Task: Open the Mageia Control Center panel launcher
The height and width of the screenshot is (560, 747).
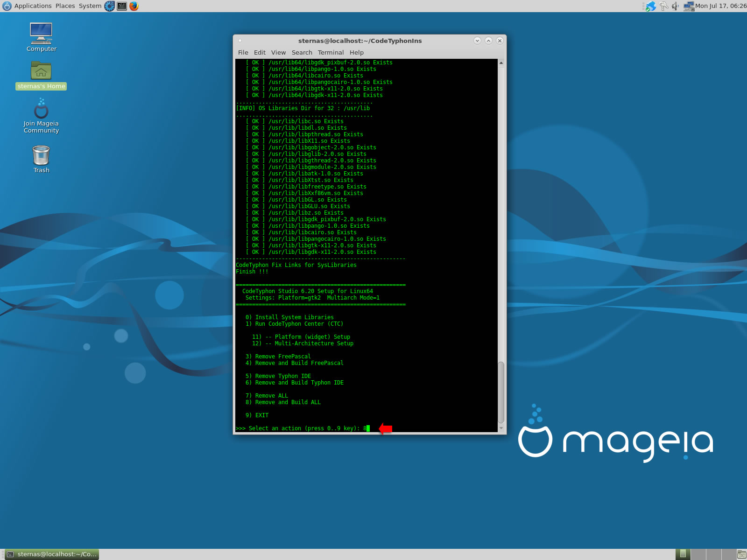Action: [x=110, y=6]
